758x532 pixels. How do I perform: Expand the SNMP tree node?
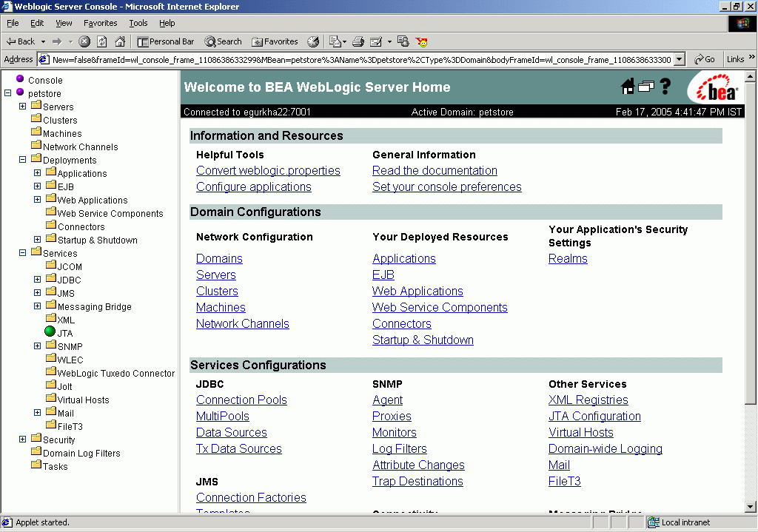tap(37, 346)
